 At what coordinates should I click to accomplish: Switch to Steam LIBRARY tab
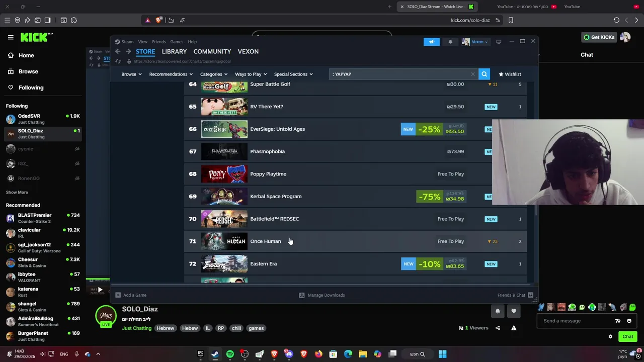(174, 51)
